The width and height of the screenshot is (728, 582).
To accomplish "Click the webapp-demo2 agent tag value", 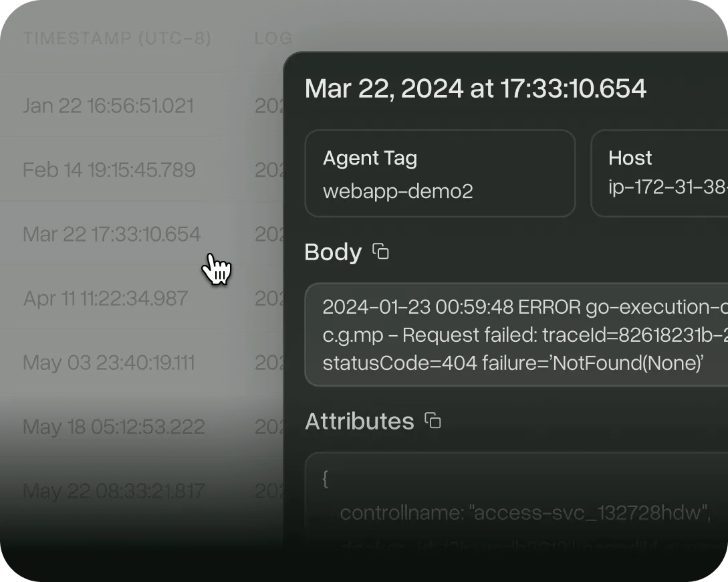I will tap(398, 191).
